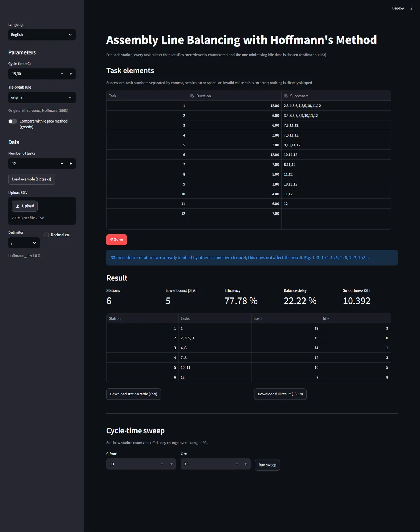Click the Number of tasks input field
Screen dimensions: 420x532
click(33, 163)
